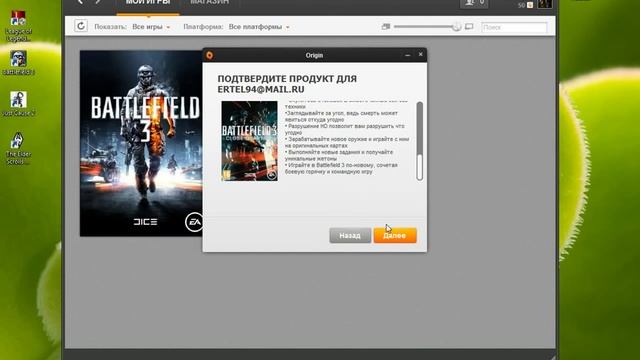Expand the 'Все игры' filter dropdown
This screenshot has width=640, height=360.
[151, 27]
